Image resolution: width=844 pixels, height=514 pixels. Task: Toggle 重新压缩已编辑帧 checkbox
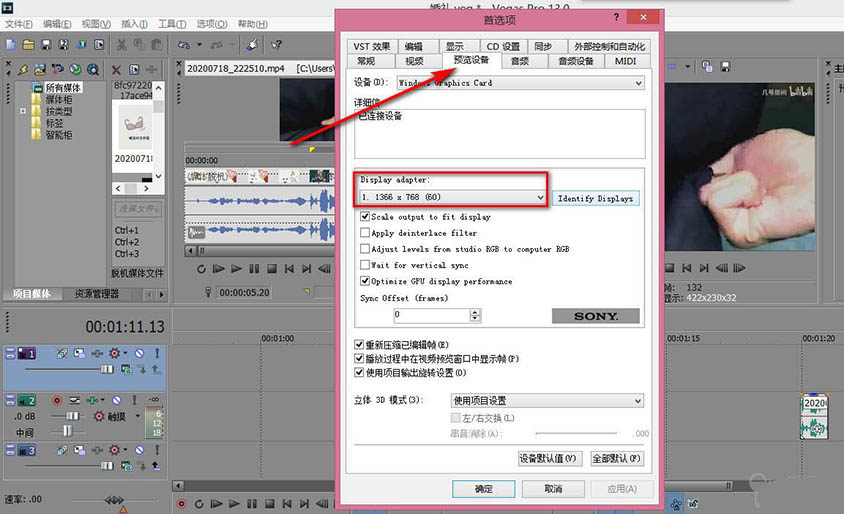coord(359,344)
